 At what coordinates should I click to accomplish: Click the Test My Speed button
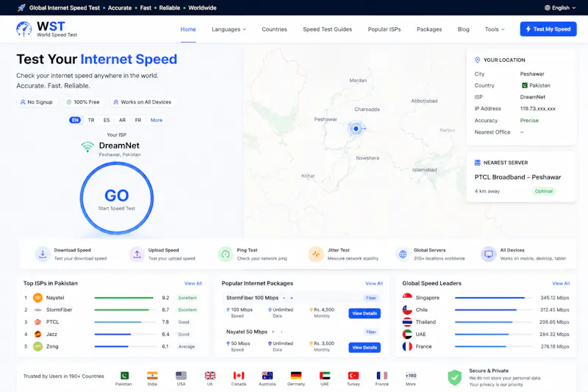click(548, 29)
